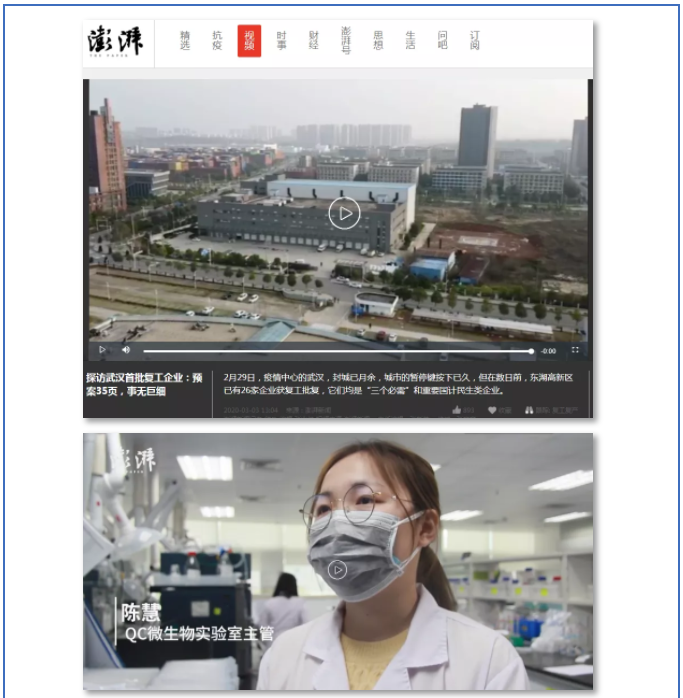
Task: Select the highlighted 视频 tab
Action: pos(249,41)
